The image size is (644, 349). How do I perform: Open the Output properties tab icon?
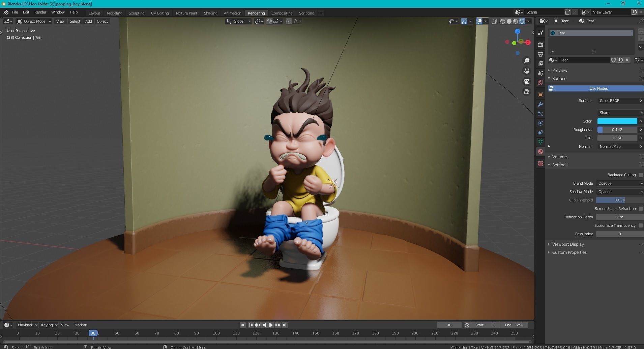(x=540, y=54)
